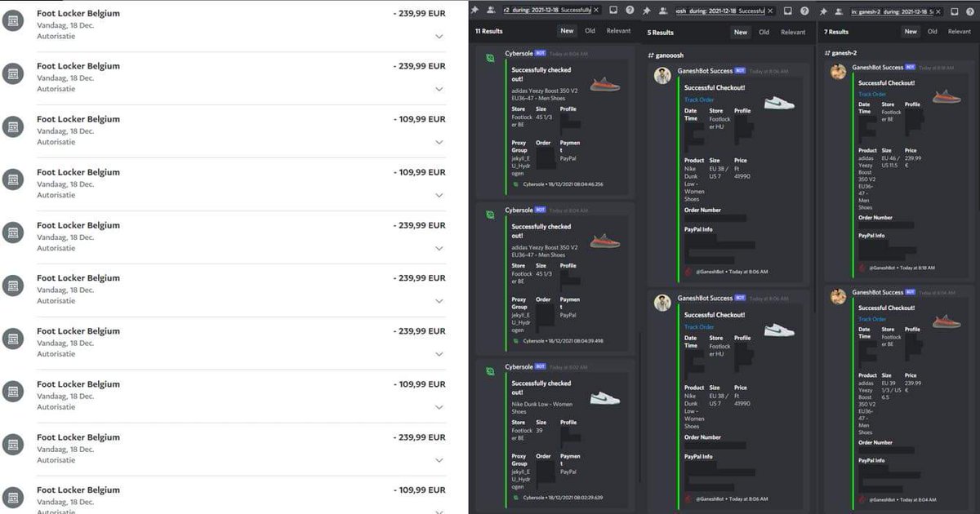Select New sorting in the 5 Results panel
The width and height of the screenshot is (980, 514).
(x=741, y=33)
